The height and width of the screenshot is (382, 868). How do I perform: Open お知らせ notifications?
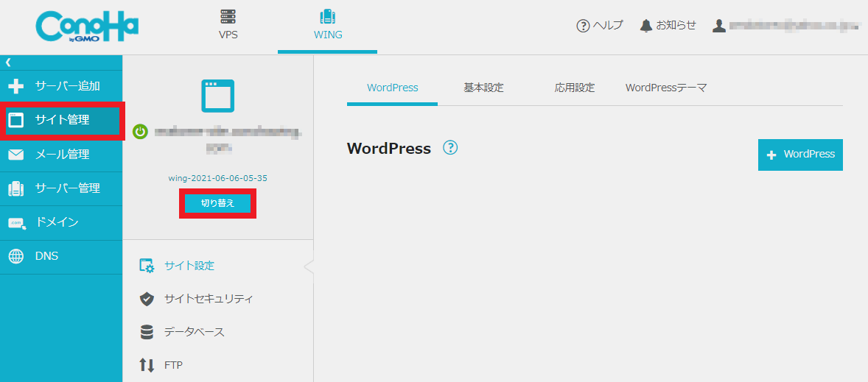pos(676,26)
